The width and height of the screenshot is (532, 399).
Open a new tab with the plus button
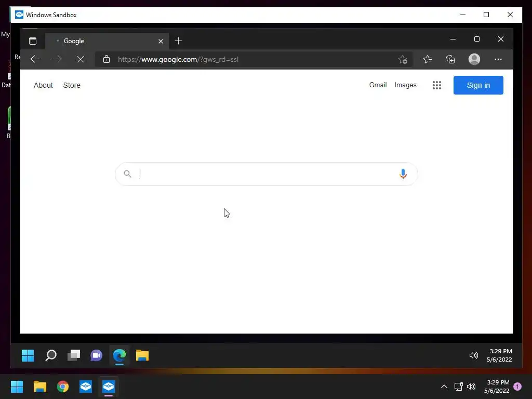179,41
